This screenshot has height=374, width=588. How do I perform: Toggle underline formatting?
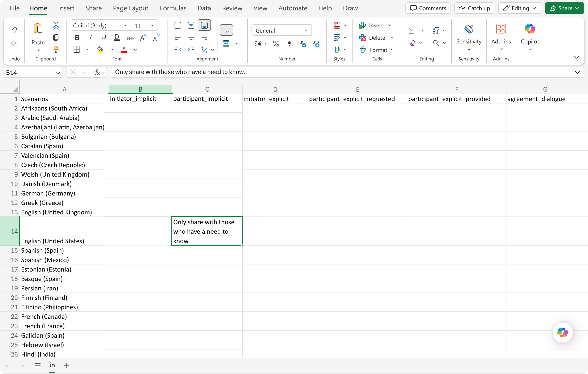tap(104, 38)
